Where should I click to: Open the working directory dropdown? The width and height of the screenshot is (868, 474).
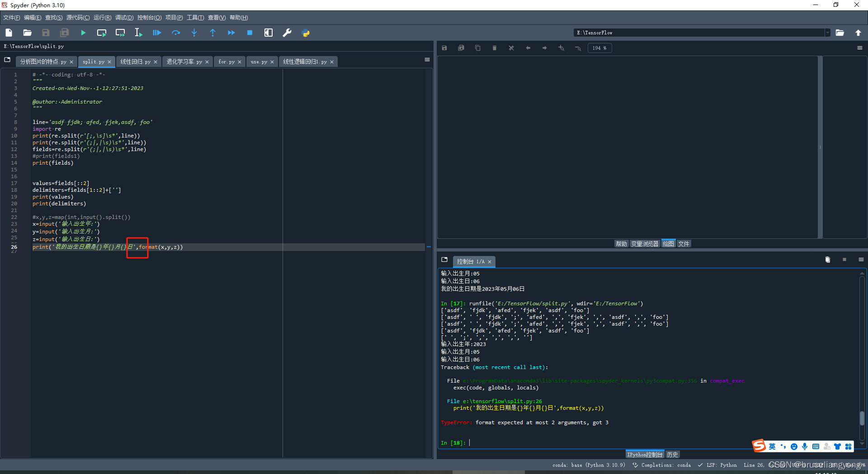point(827,33)
